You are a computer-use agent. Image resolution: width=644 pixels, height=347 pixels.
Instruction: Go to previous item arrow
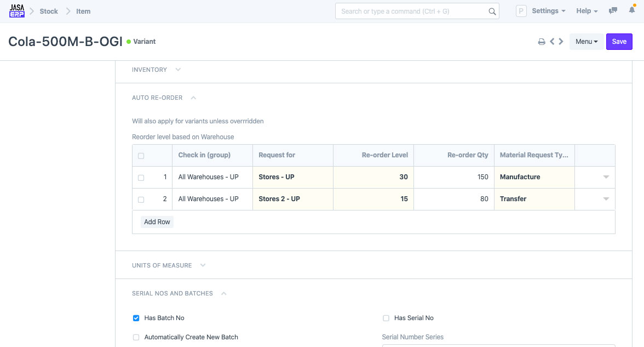[552, 42]
